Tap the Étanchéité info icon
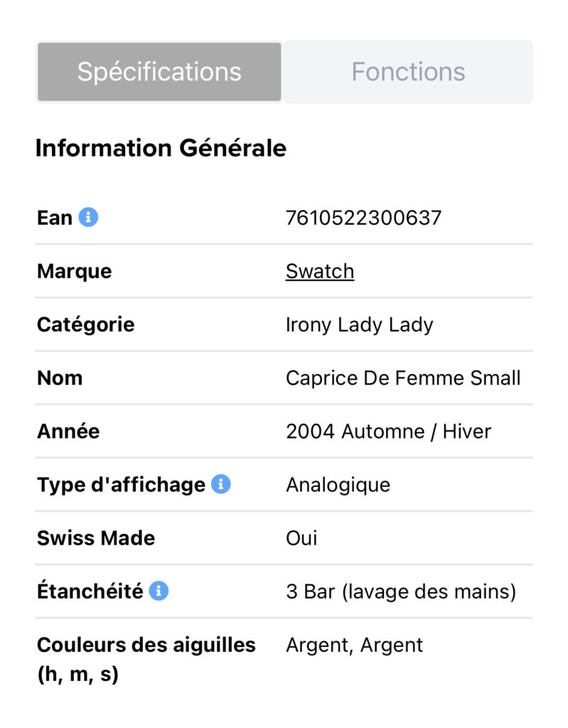The height and width of the screenshot is (728, 568). pyautogui.click(x=159, y=591)
